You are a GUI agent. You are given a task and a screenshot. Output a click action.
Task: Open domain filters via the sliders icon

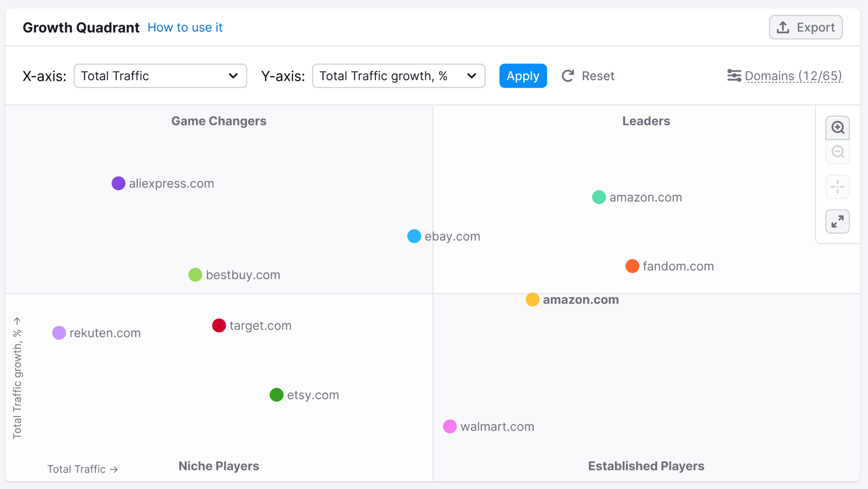click(x=734, y=76)
